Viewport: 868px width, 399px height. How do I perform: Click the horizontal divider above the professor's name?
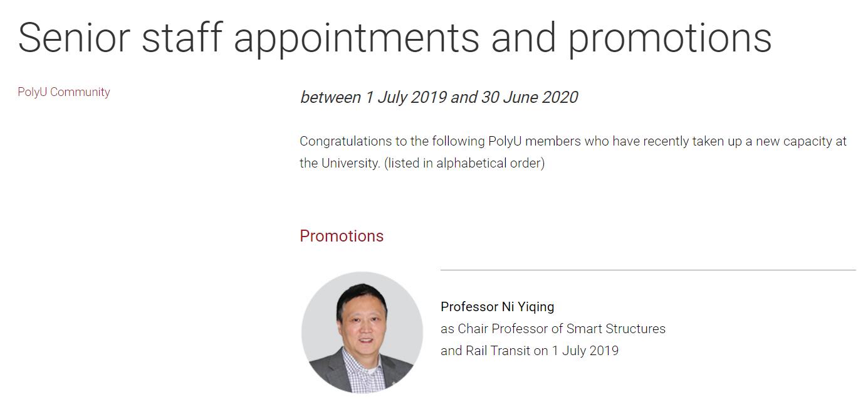point(648,270)
